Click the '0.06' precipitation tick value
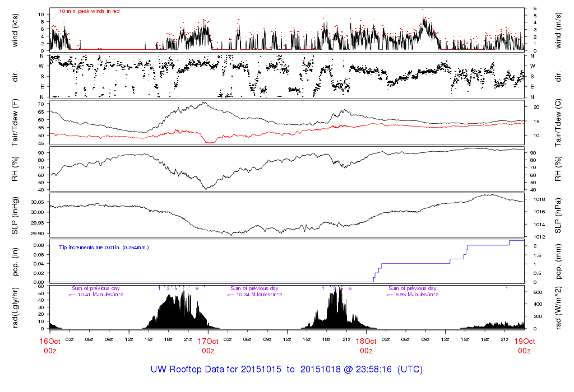This screenshot has height=392, width=574. 39,254
